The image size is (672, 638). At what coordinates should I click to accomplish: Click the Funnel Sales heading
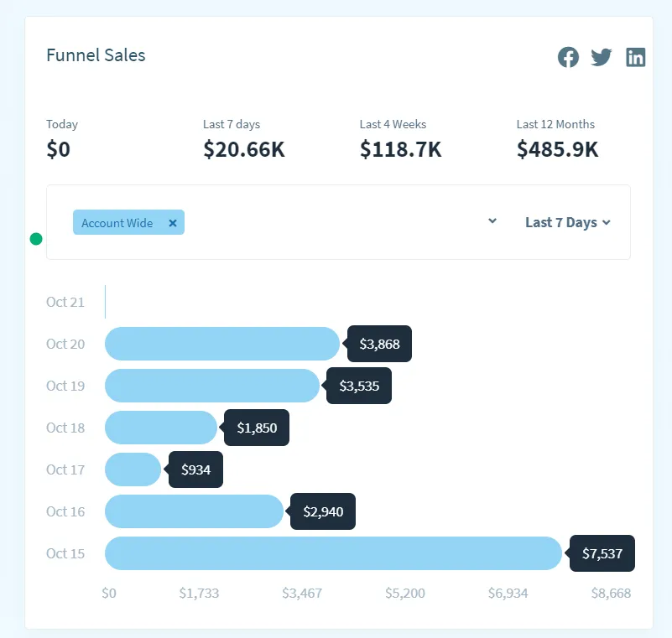(x=96, y=55)
